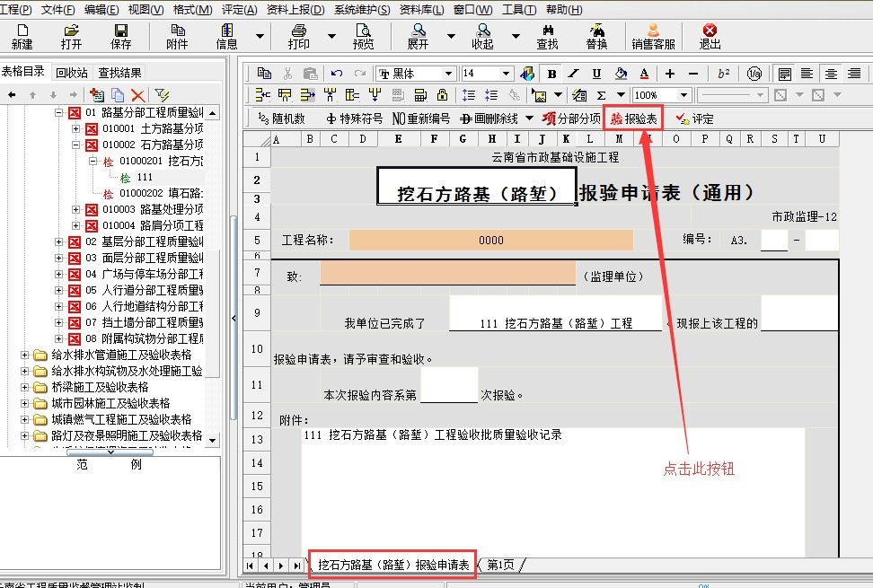Expand the 02 基层分部工程 tree node
Screen dimensions: 873x588
pyautogui.click(x=59, y=242)
